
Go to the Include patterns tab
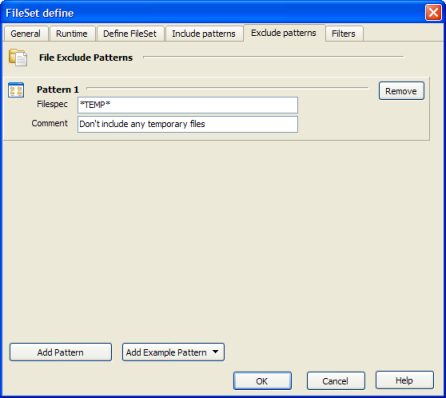click(204, 34)
